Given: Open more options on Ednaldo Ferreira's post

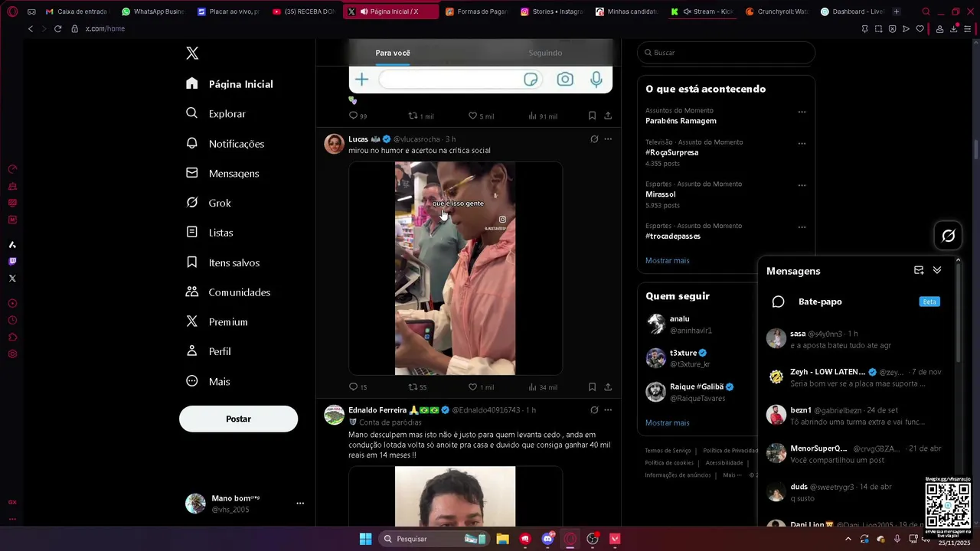Looking at the screenshot, I should tap(608, 410).
